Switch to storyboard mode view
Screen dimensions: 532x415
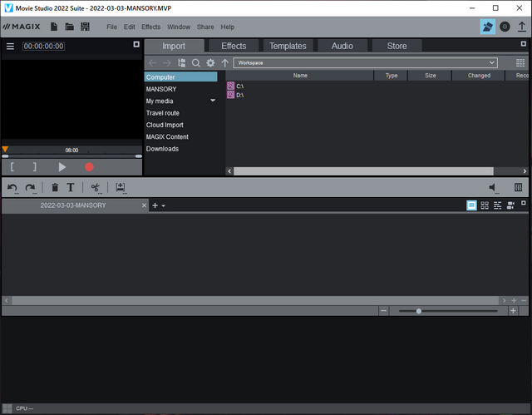(x=471, y=205)
